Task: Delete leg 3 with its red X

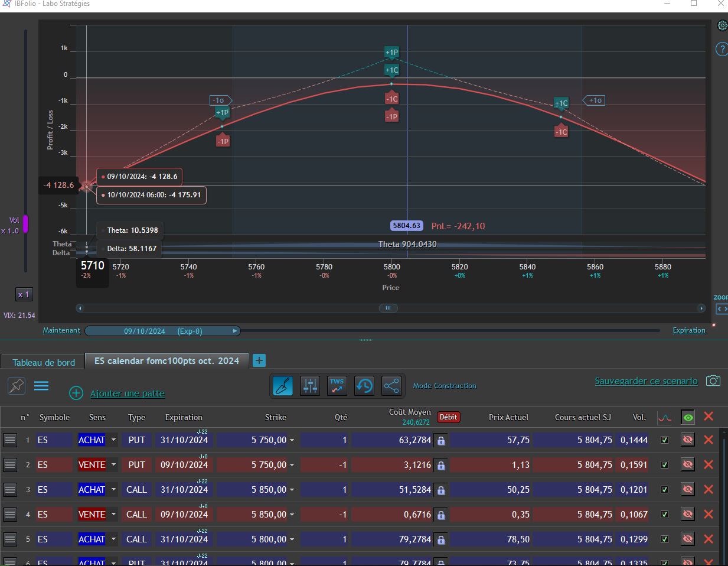Action: (709, 489)
